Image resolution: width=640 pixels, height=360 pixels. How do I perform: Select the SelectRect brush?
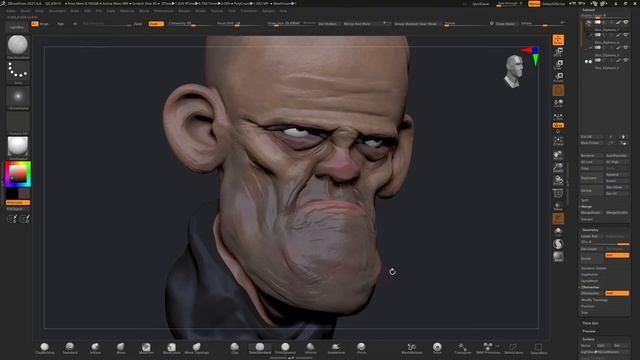click(539, 348)
